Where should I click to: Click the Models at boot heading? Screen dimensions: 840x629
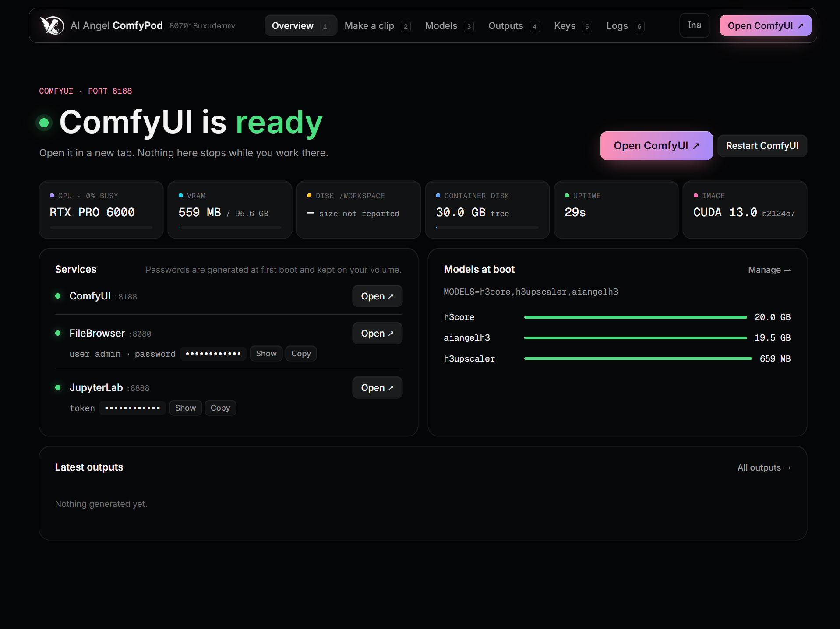pyautogui.click(x=479, y=270)
